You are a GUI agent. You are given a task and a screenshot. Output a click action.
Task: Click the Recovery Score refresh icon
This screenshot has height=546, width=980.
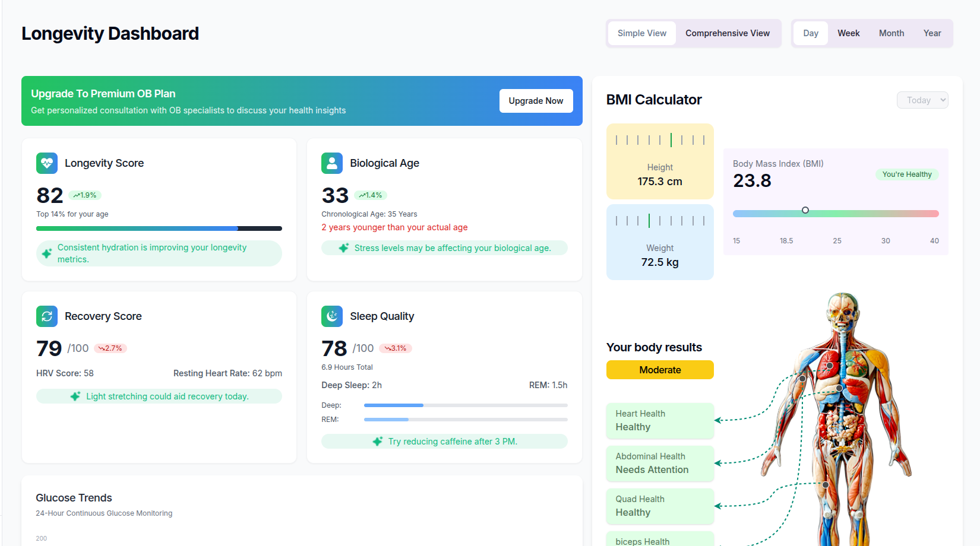(47, 316)
